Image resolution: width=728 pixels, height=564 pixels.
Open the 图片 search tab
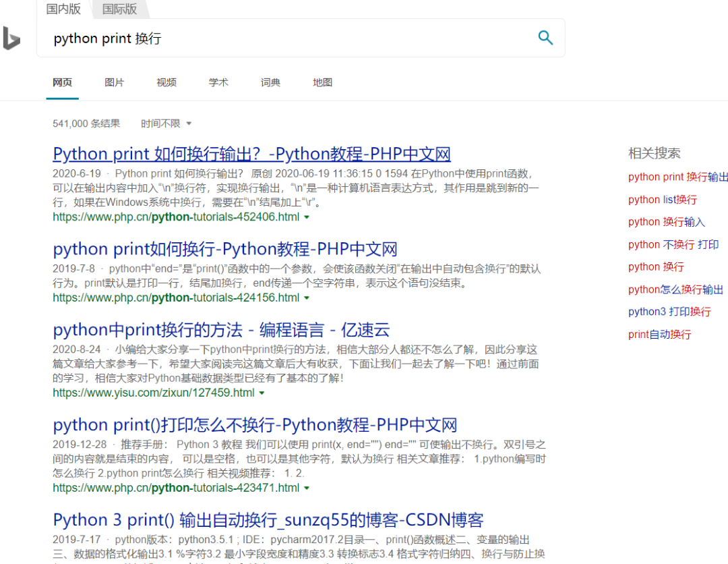coord(114,83)
